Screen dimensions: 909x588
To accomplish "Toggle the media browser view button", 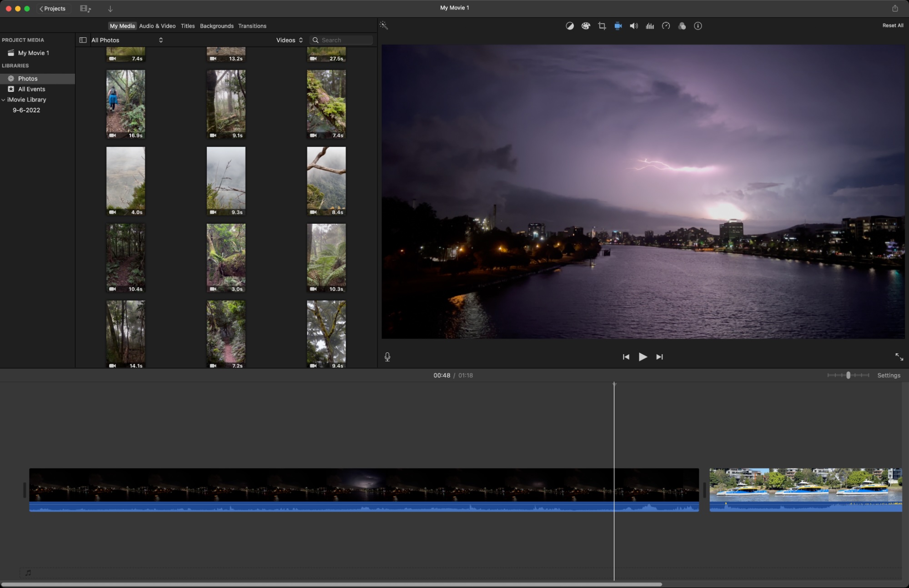I will [85, 9].
